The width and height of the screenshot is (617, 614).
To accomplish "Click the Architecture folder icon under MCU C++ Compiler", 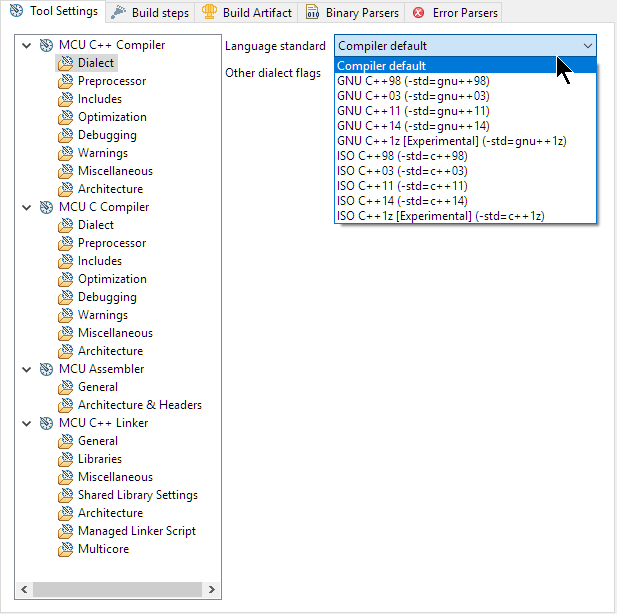I will click(65, 189).
